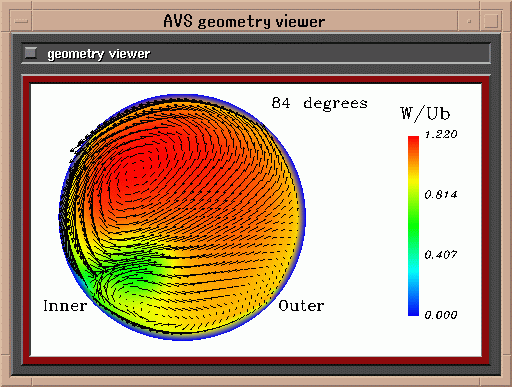Click the 1.220 legend value

(x=441, y=134)
